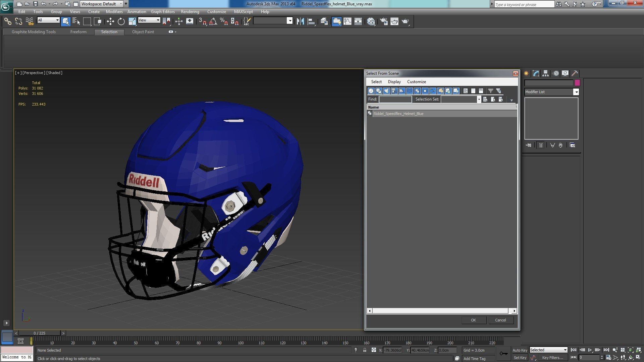Click the Key Filters... button
644x362 pixels.
point(552,358)
